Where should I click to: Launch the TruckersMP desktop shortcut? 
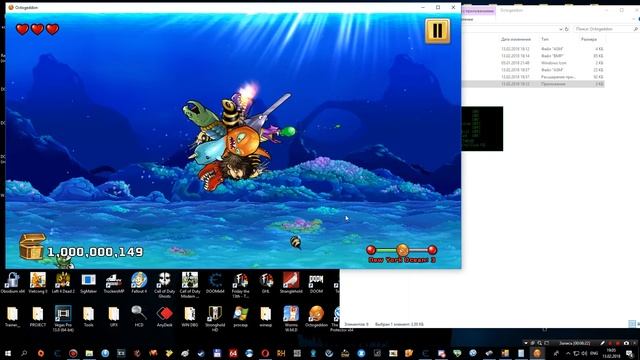click(113, 283)
